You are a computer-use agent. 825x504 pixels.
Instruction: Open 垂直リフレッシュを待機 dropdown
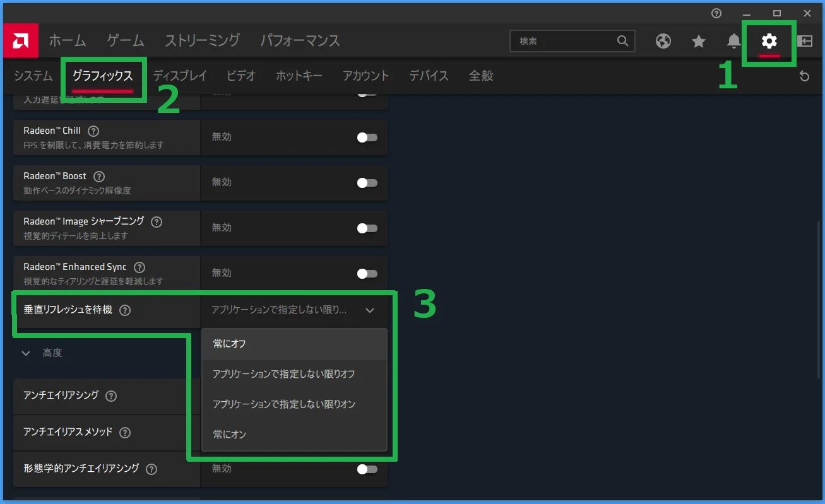pos(294,310)
